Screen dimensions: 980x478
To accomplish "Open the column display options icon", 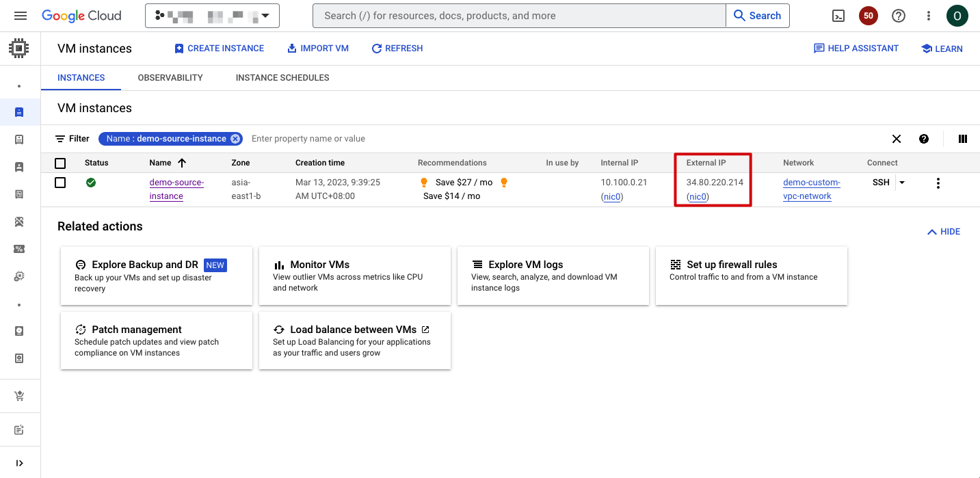I will point(963,139).
